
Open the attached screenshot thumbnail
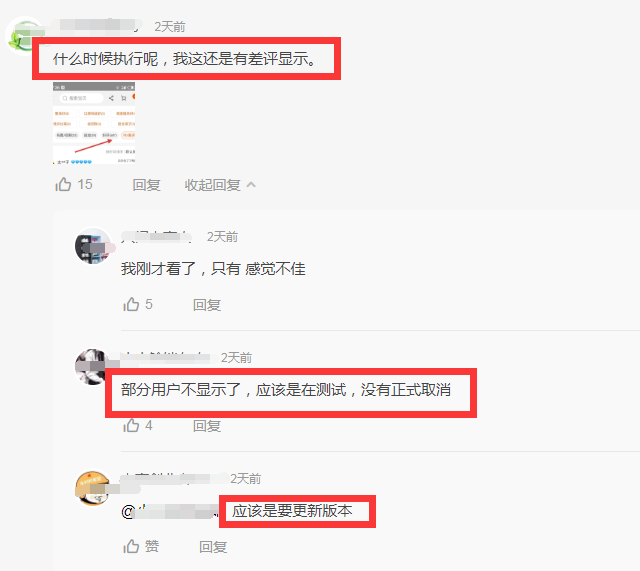(94, 123)
